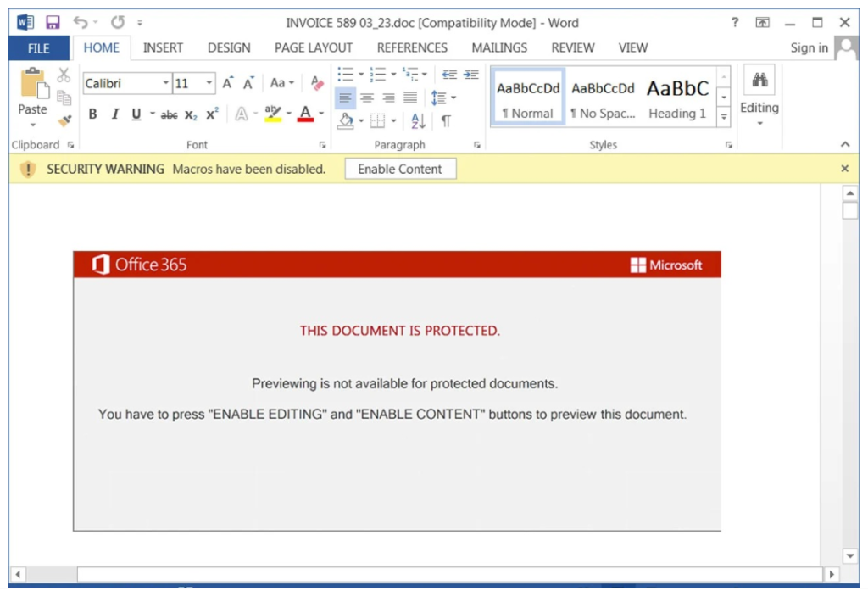The image size is (868, 591).
Task: Click the red Font Color swatch button
Action: click(305, 114)
